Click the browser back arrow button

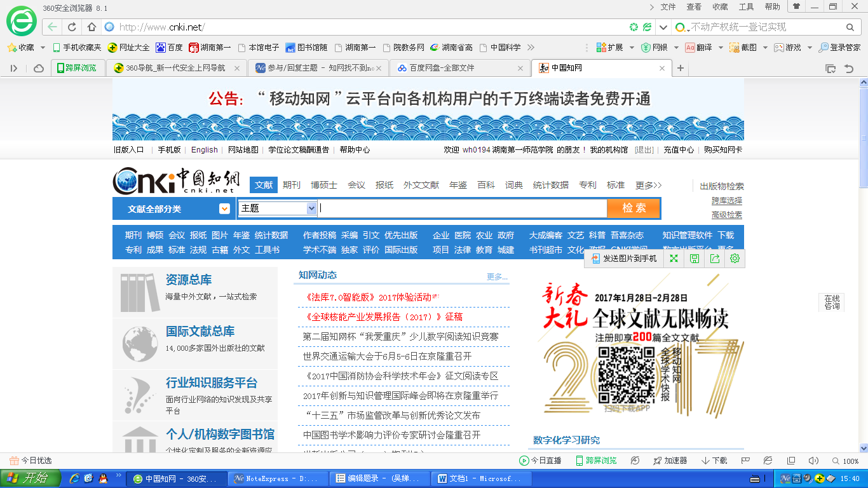tap(52, 27)
